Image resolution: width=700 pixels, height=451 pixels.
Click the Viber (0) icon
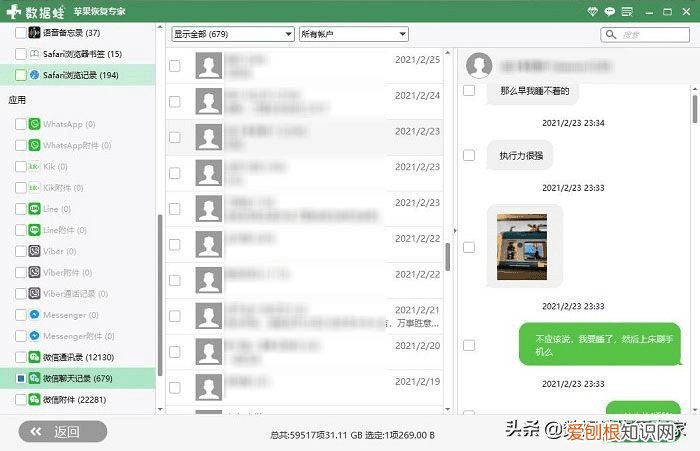[34, 251]
